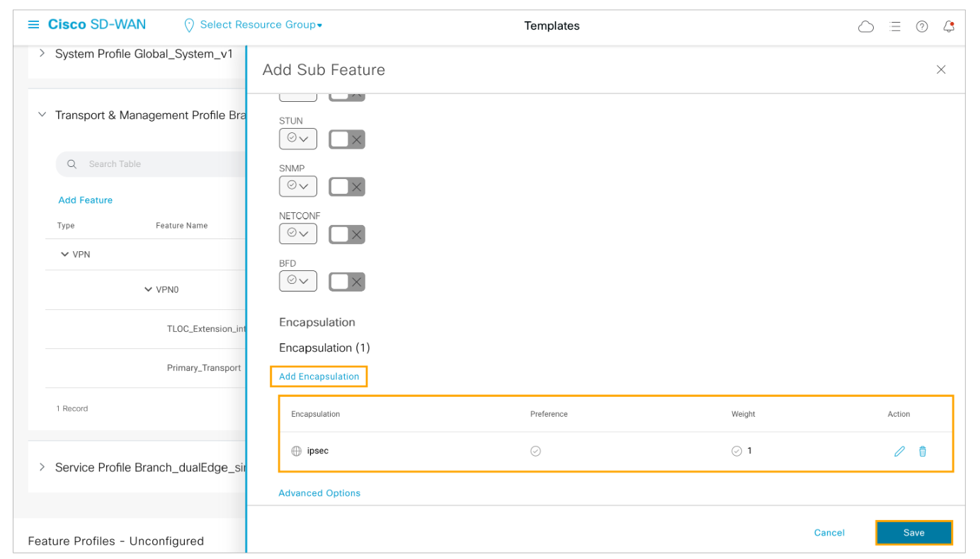Expand System Profile Global_System_v1

[x=42, y=54]
